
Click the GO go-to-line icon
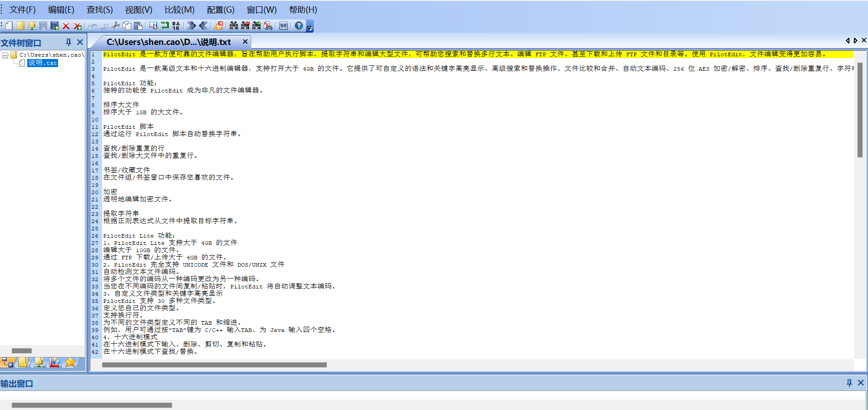pyautogui.click(x=283, y=26)
